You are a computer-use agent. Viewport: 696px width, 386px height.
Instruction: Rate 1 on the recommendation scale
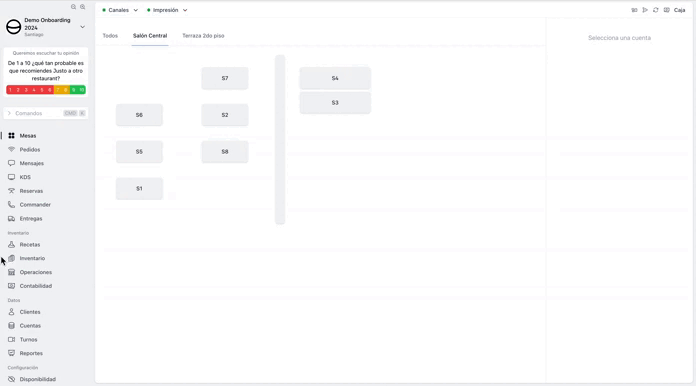point(10,90)
